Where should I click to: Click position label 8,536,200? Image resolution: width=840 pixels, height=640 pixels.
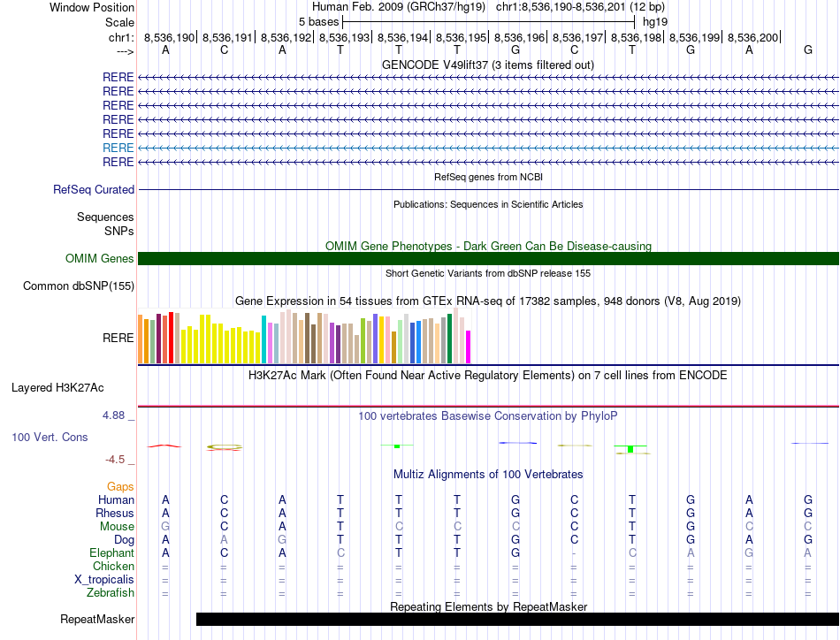click(752, 37)
